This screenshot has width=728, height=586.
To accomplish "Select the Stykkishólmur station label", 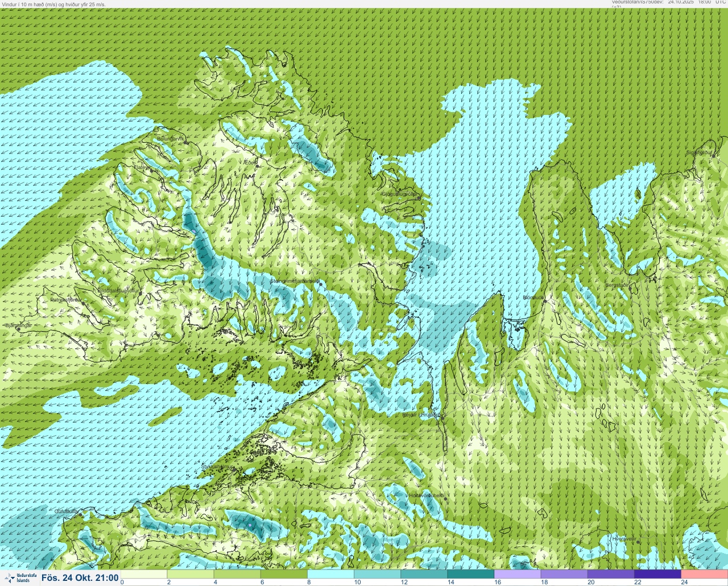I will coord(218,467).
